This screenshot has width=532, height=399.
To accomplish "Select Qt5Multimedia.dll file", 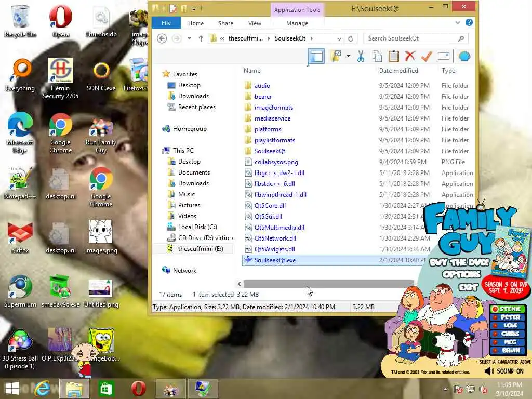I will pos(279,228).
